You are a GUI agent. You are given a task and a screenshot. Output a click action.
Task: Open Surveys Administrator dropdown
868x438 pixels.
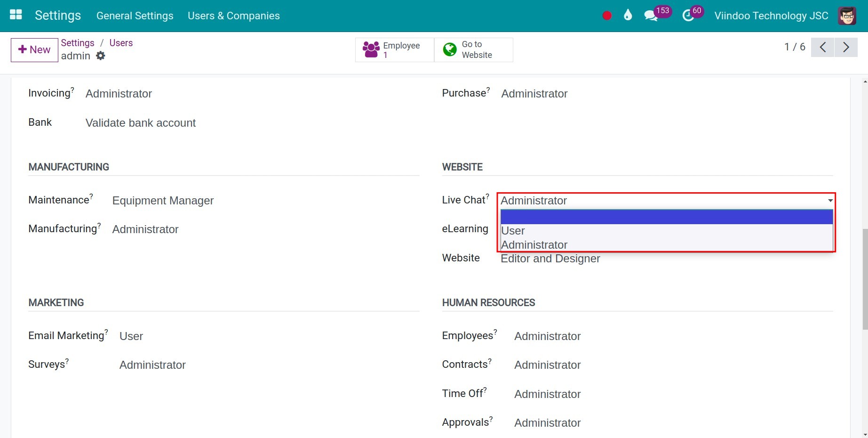point(269,365)
